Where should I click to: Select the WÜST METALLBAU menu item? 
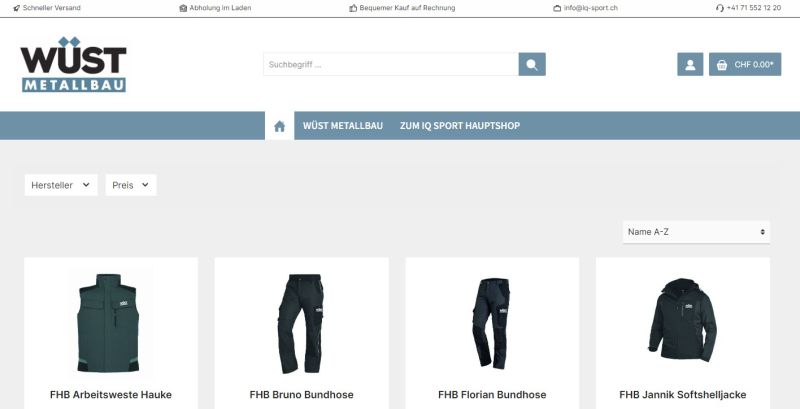click(343, 126)
